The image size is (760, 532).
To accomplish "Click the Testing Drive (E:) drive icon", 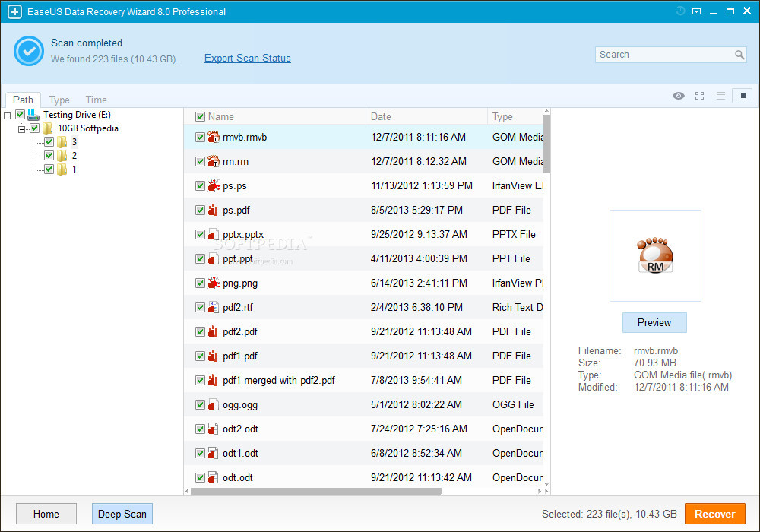I will (x=33, y=115).
